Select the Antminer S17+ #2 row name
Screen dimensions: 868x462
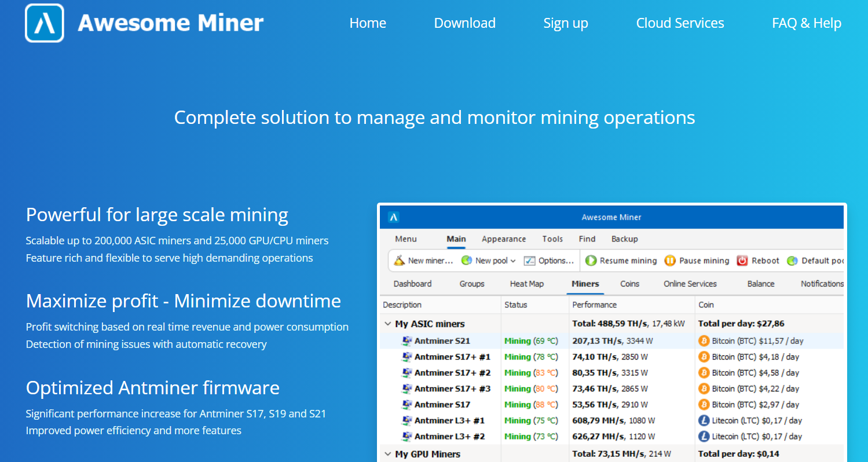click(x=453, y=373)
